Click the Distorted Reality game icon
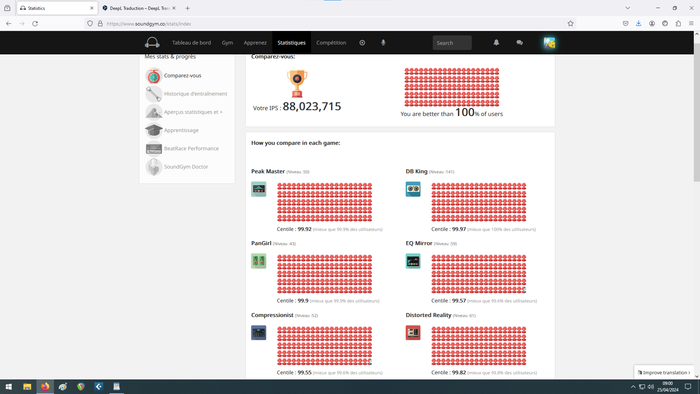 (413, 332)
